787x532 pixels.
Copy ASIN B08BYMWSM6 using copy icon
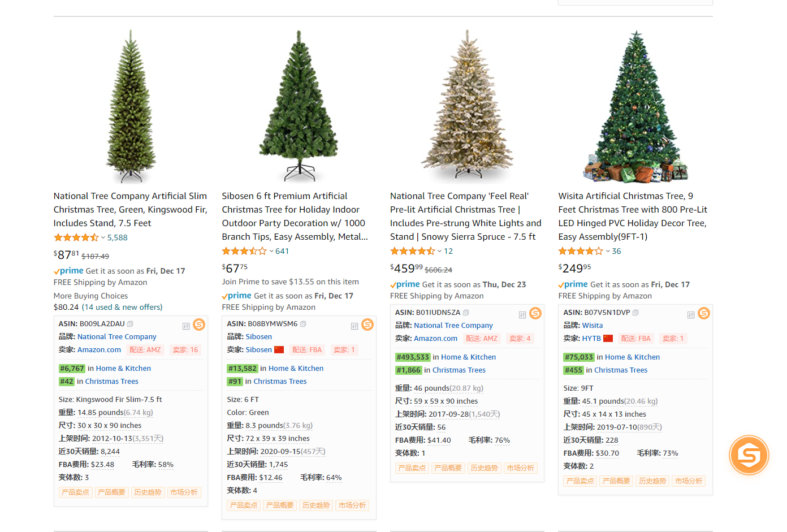(303, 324)
